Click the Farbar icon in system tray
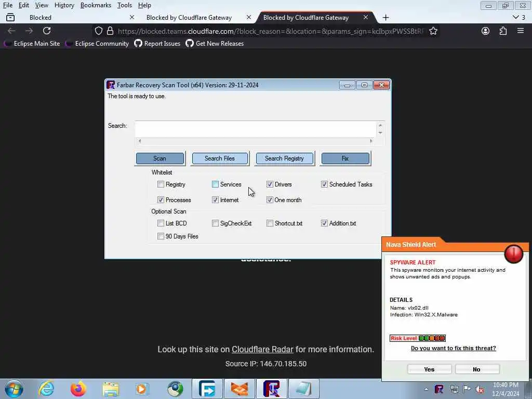This screenshot has height=399, width=532. (439, 389)
